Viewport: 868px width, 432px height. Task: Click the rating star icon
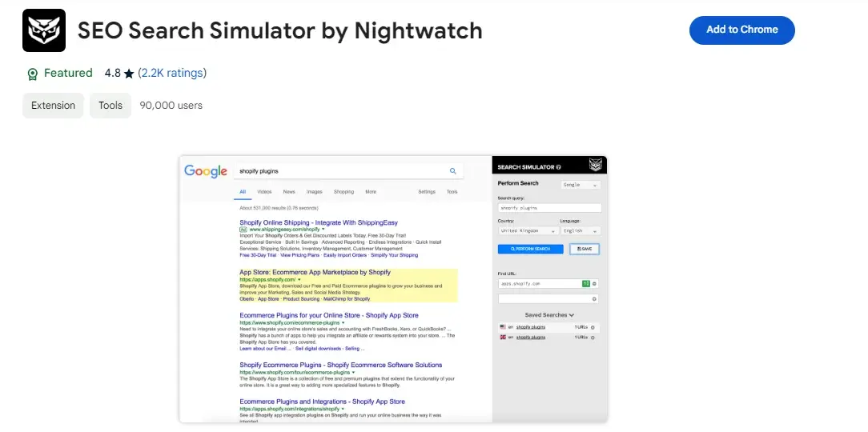click(x=129, y=74)
